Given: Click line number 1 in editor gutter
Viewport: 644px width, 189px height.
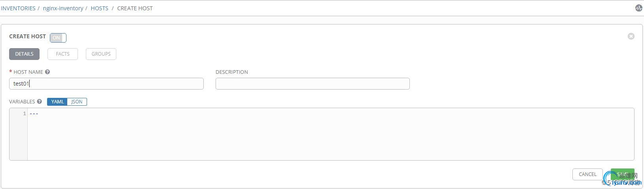Looking at the screenshot, I should click(x=25, y=114).
